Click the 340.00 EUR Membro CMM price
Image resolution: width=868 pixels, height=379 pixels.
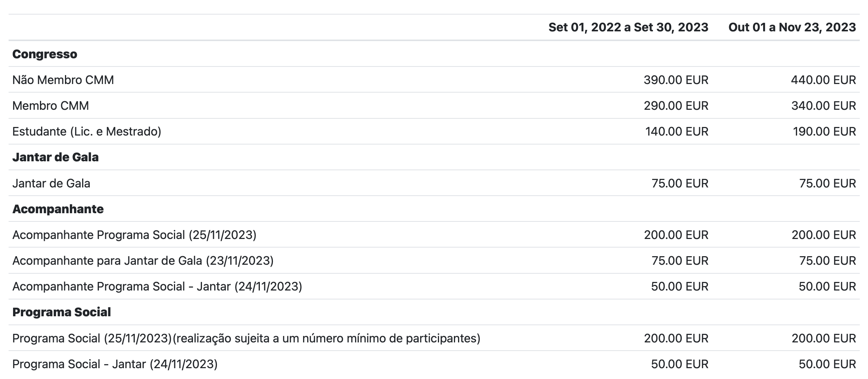tap(824, 106)
